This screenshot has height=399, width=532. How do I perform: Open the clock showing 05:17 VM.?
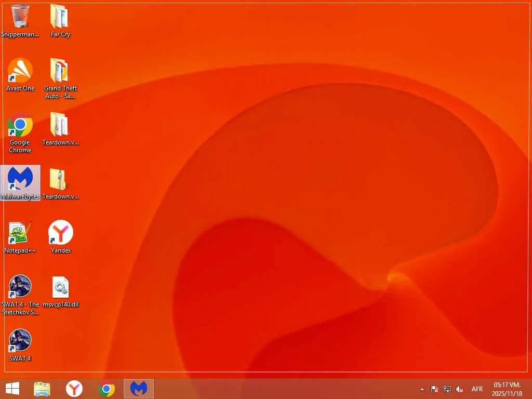click(507, 389)
